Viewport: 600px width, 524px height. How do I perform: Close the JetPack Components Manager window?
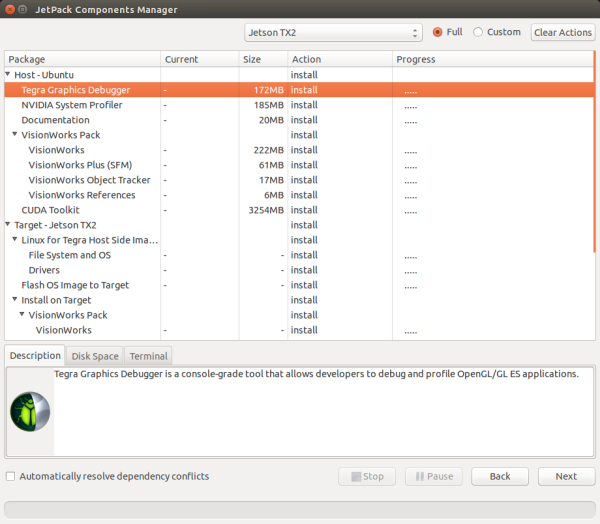(10, 10)
